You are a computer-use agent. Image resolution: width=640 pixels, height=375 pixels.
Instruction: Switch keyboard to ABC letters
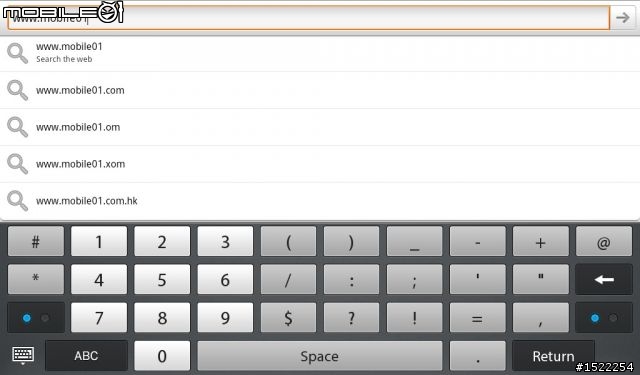tap(87, 356)
